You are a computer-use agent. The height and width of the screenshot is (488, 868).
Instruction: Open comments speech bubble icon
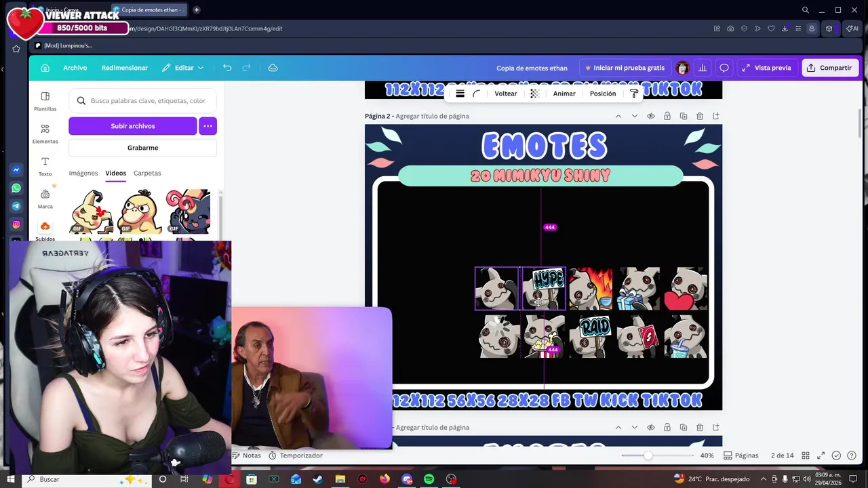pos(724,68)
